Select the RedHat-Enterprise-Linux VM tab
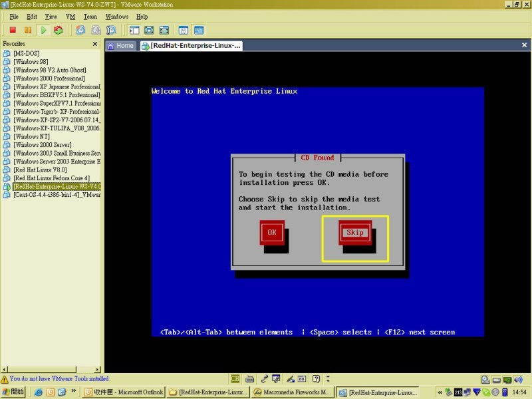Screen dimensions: 532x399 click(192, 45)
